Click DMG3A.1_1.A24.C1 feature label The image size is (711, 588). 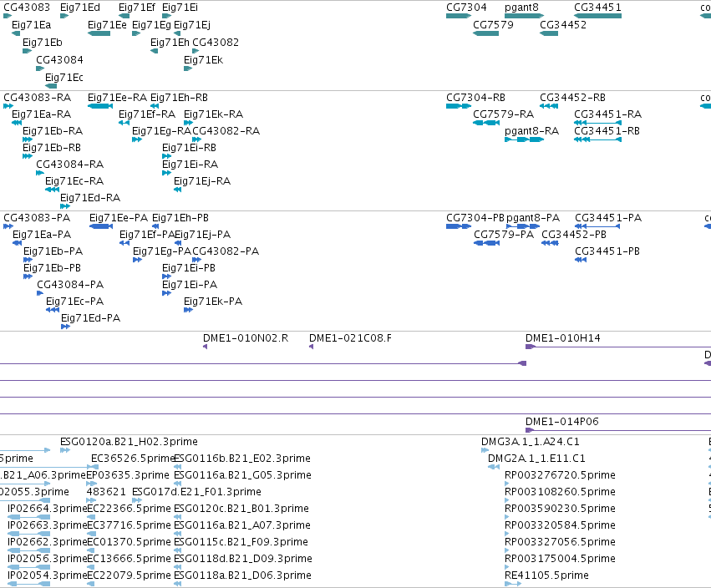coord(531,442)
